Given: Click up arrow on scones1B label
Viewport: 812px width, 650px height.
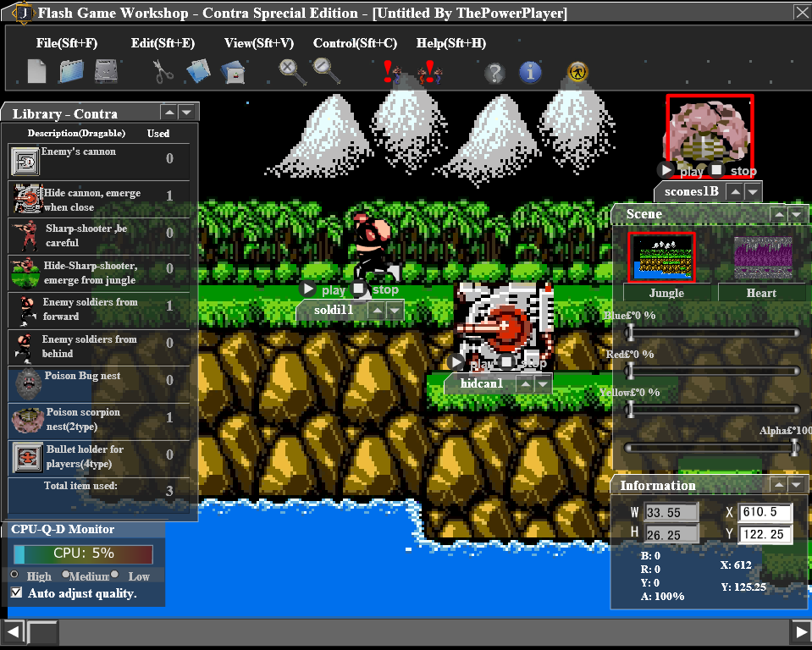Looking at the screenshot, I should [735, 192].
